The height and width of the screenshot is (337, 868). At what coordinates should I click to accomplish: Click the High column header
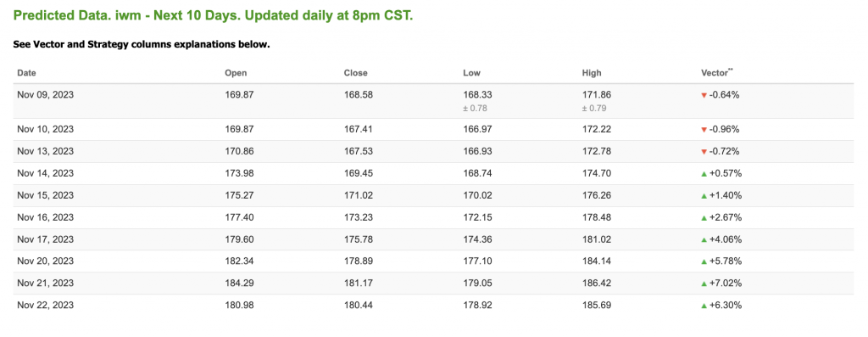click(x=592, y=73)
